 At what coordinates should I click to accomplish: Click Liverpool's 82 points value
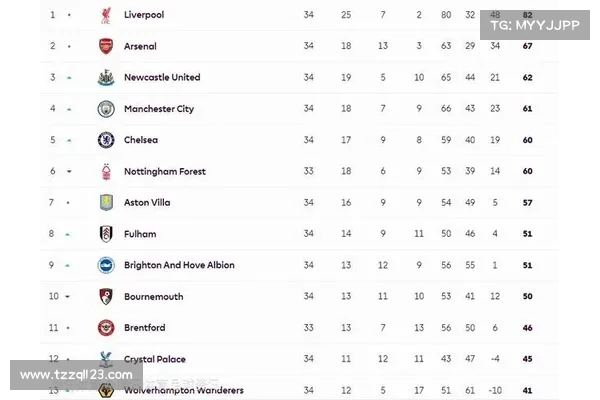coord(527,15)
